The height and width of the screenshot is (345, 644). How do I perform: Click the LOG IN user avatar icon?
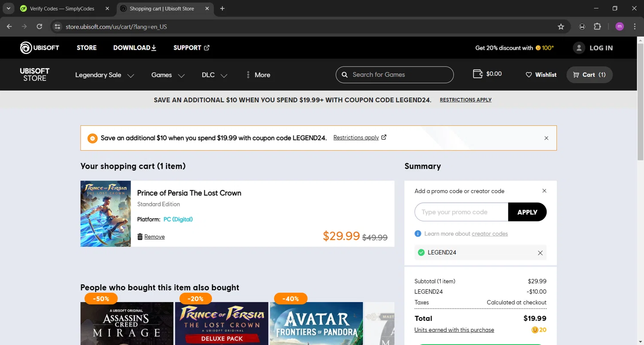coord(579,48)
